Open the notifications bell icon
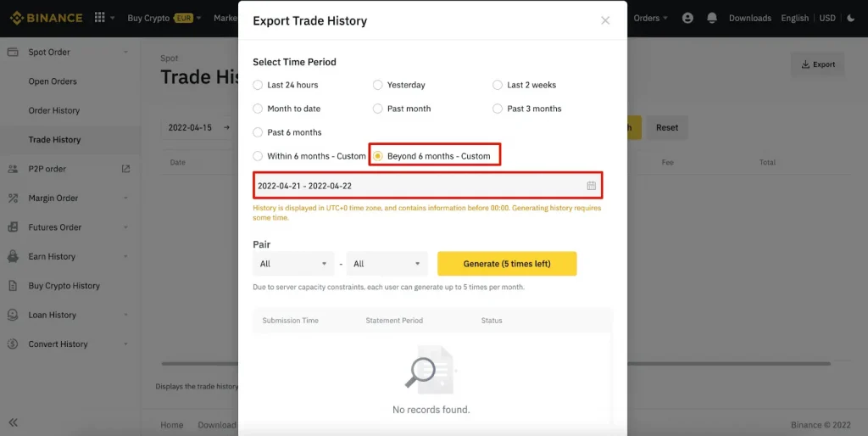868x436 pixels. coord(712,18)
